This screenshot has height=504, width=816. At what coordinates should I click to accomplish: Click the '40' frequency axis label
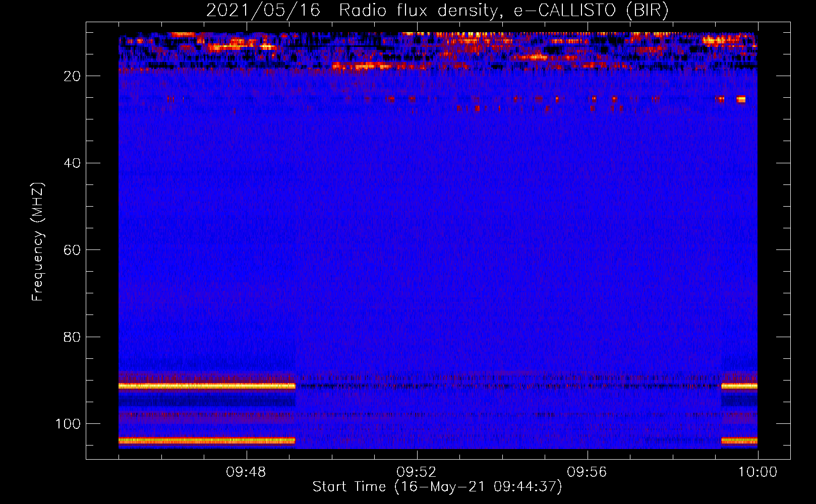pos(73,163)
